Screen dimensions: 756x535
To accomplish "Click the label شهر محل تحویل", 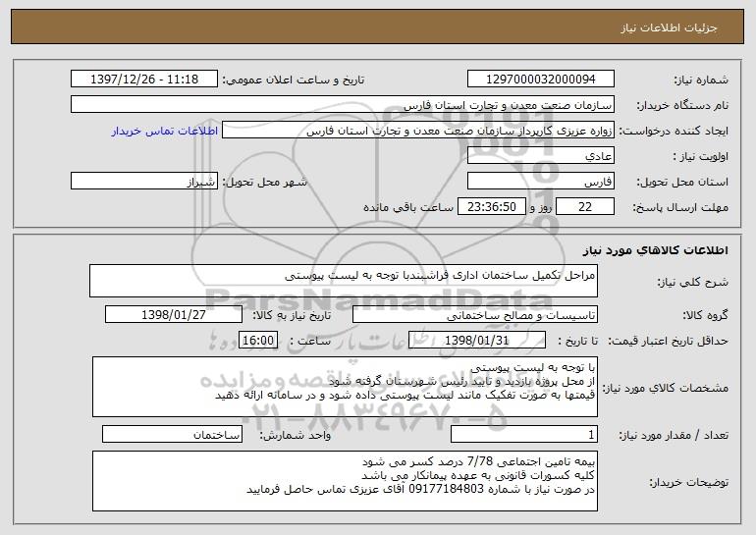I will tap(264, 183).
